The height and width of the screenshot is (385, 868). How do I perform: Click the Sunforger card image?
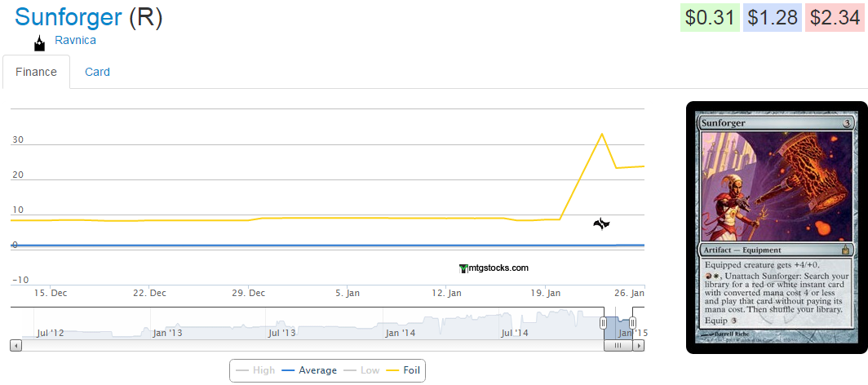[x=776, y=228]
